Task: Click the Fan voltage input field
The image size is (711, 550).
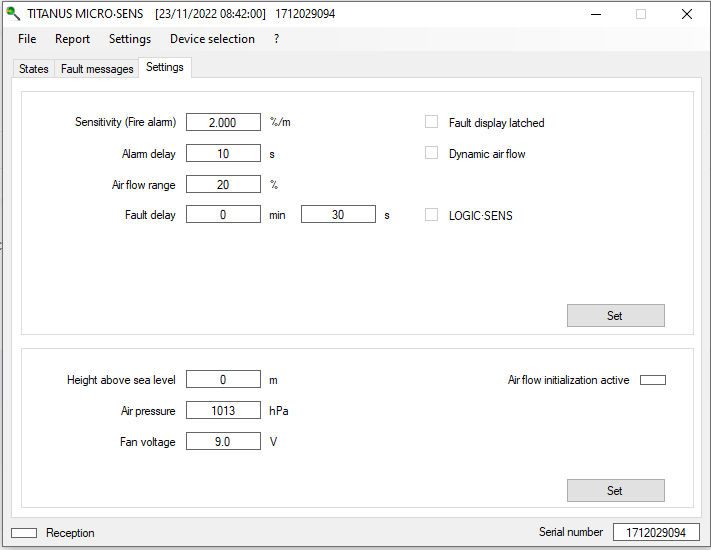Action: pyautogui.click(x=223, y=441)
